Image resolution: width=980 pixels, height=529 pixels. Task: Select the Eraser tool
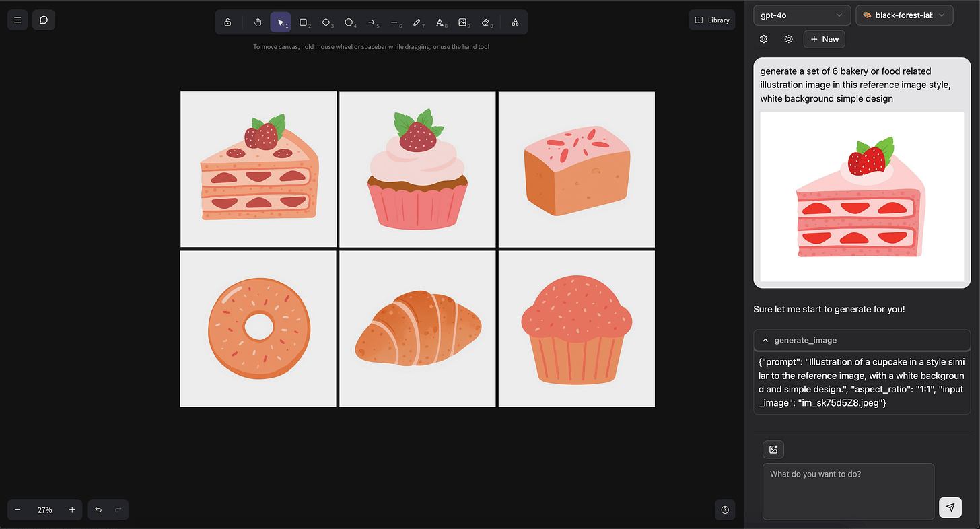(x=486, y=22)
